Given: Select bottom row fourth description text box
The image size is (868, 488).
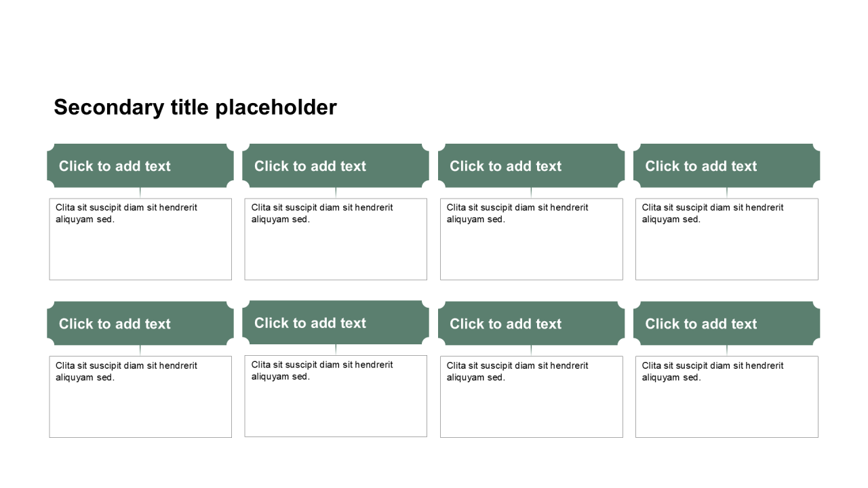Looking at the screenshot, I should 726,396.
